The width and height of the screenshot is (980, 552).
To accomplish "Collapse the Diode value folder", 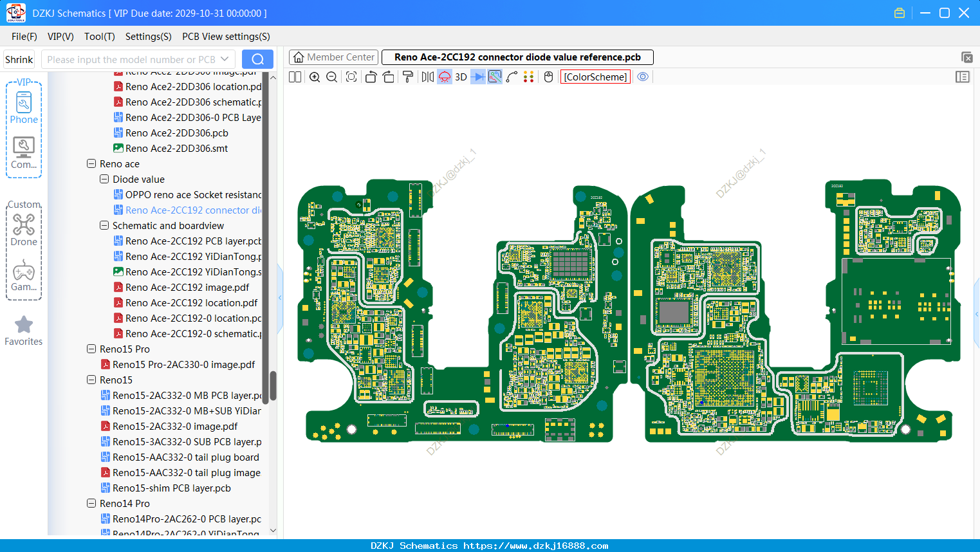I will (104, 179).
